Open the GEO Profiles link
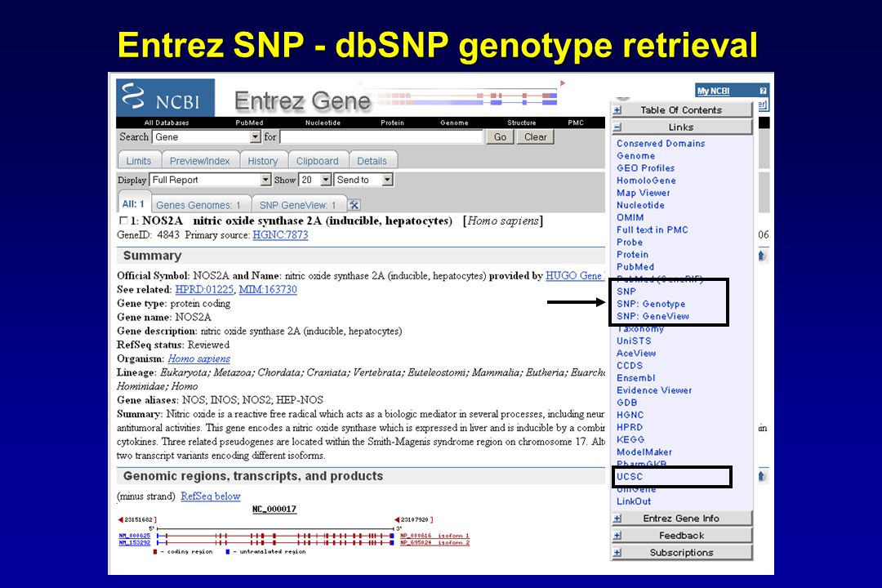The width and height of the screenshot is (882, 588). click(x=645, y=168)
